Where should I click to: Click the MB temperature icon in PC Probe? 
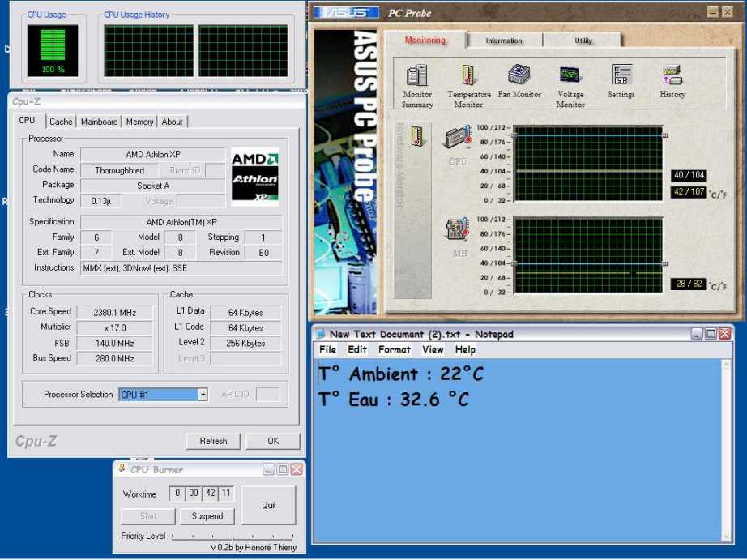click(458, 229)
